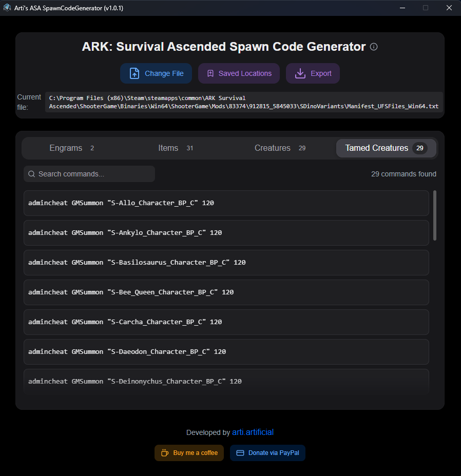This screenshot has height=476, width=461.
Task: Switch to the Engrams tab
Action: [71, 148]
